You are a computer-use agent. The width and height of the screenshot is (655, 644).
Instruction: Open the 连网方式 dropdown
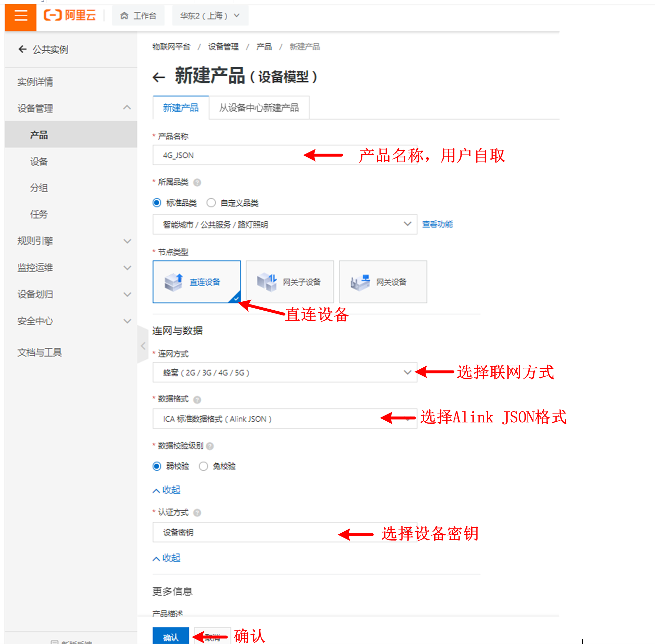coord(284,373)
